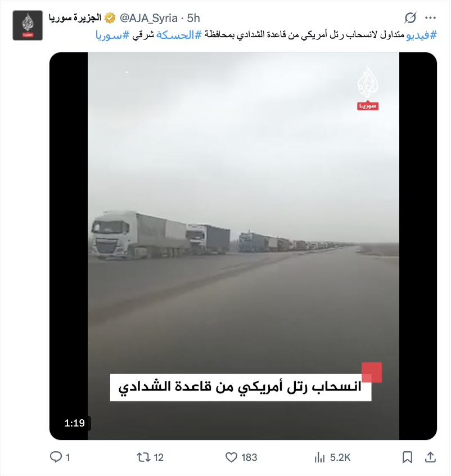This screenshot has width=451, height=476.
Task: Bookmark this post
Action: pyautogui.click(x=407, y=457)
